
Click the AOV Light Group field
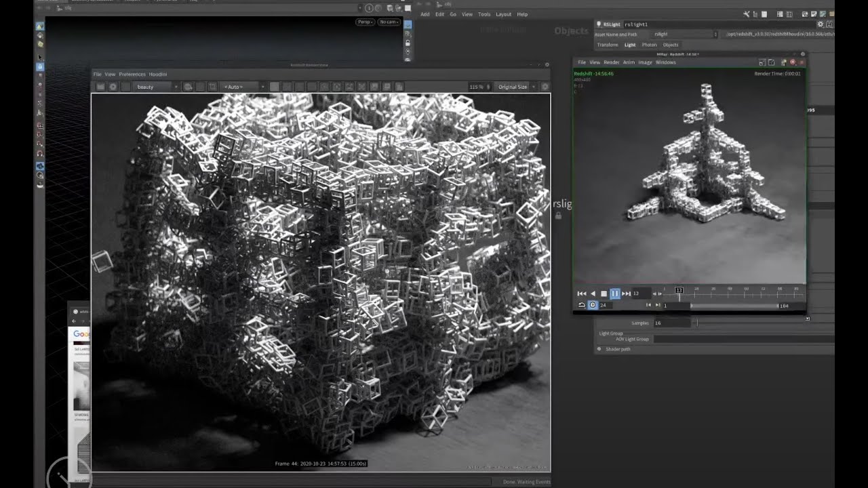[743, 339]
